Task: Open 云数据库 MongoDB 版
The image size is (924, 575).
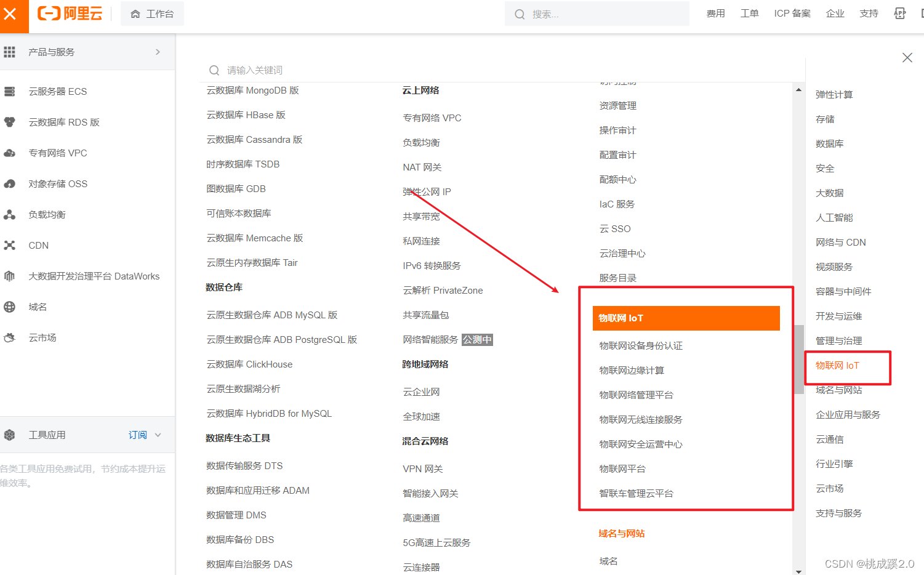Action: tap(252, 90)
